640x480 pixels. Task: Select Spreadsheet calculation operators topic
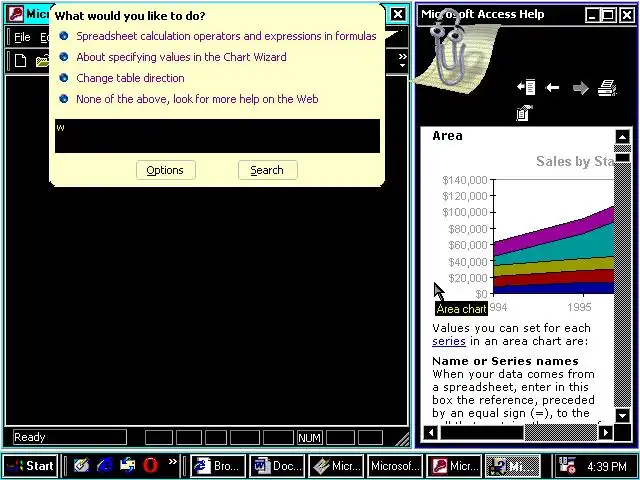tap(226, 36)
